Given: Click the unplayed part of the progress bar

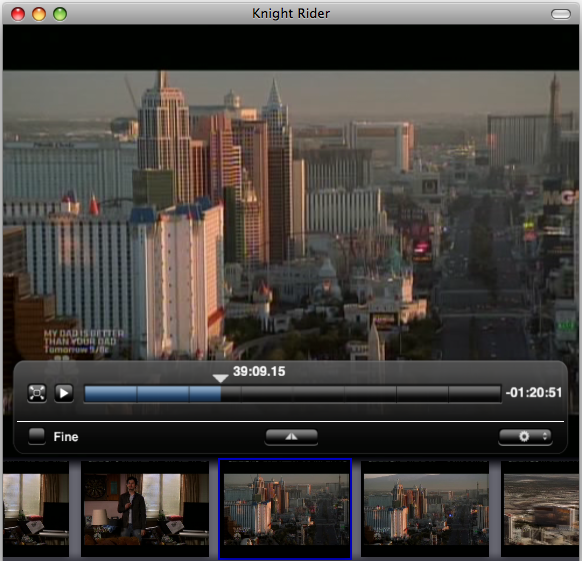Looking at the screenshot, I should [x=361, y=394].
